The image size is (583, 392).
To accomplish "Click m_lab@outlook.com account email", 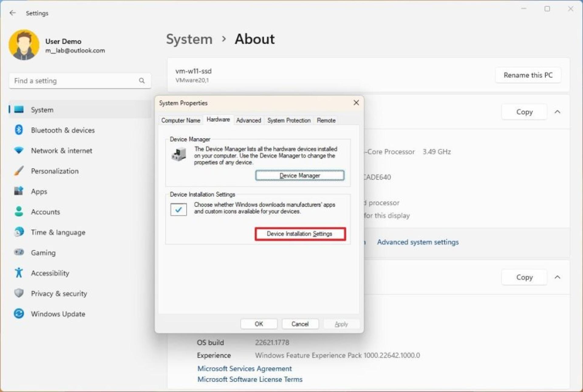I will [75, 50].
